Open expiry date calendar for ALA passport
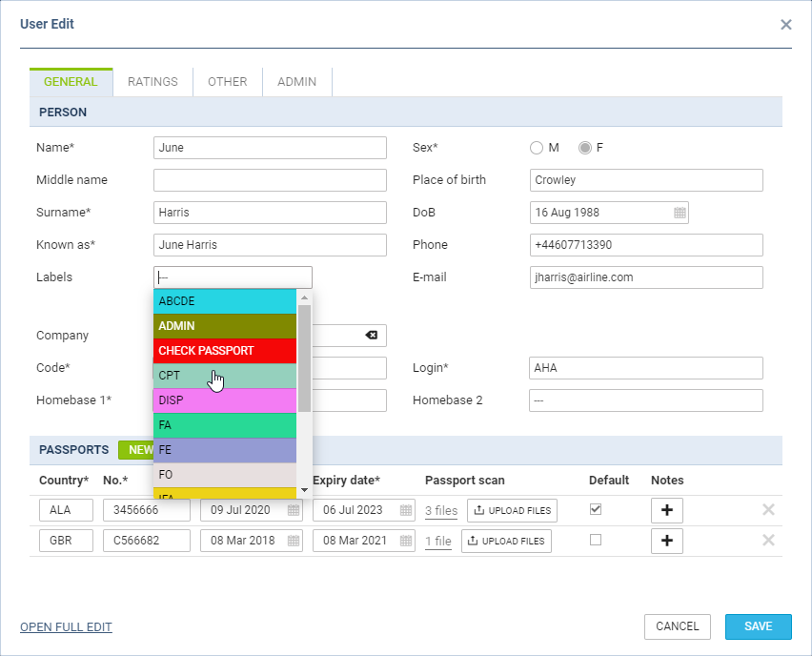Viewport: 812px width, 656px height. (x=406, y=510)
